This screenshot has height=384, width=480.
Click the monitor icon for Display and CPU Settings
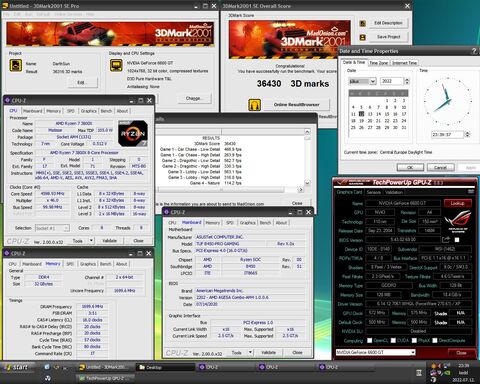116,65
